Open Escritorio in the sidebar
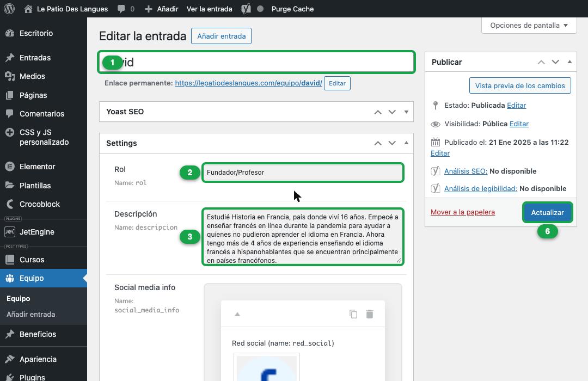 [36, 33]
